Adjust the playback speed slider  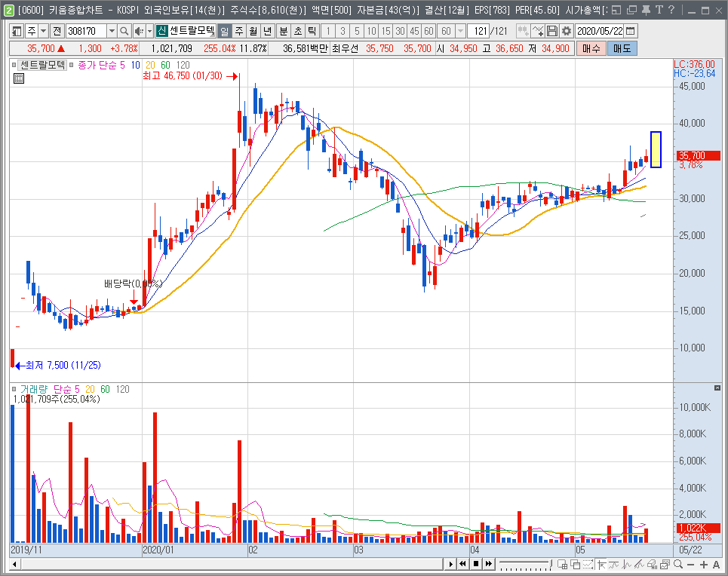[x=525, y=565]
